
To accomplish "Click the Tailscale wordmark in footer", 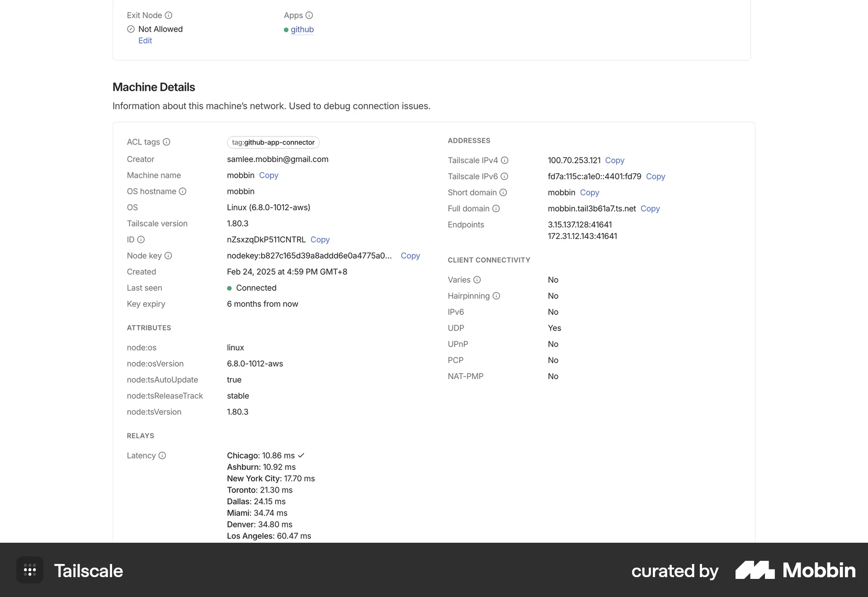I will (89, 570).
